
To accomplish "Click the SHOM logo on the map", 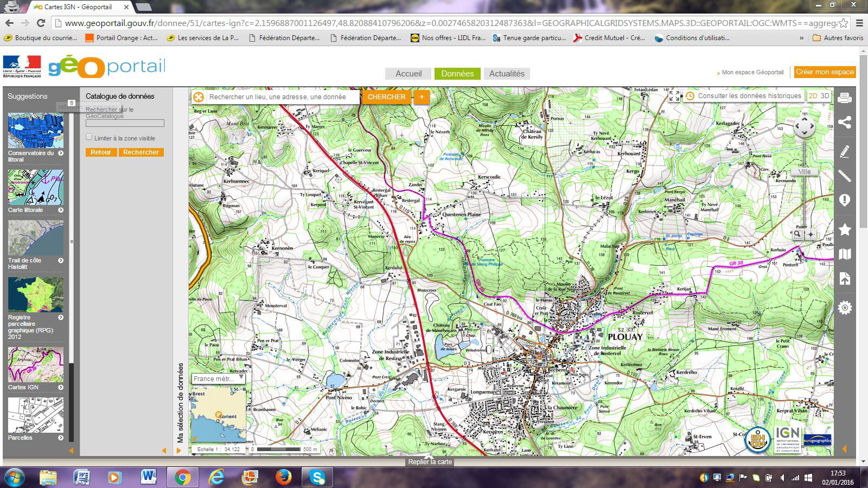I will 757,439.
